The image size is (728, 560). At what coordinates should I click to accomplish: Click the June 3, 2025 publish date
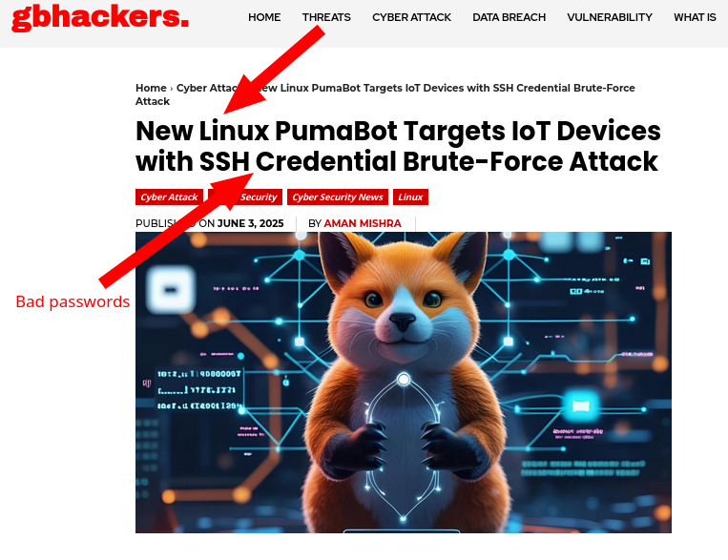pos(250,223)
